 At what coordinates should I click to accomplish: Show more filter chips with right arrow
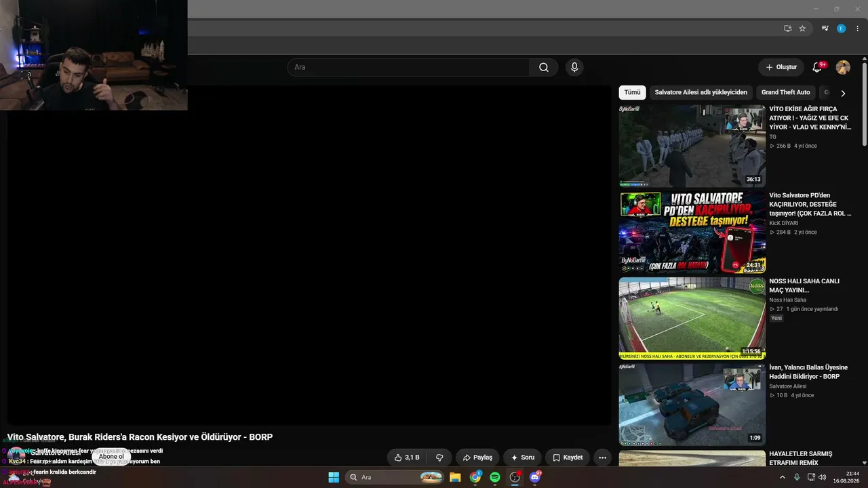tap(843, 93)
